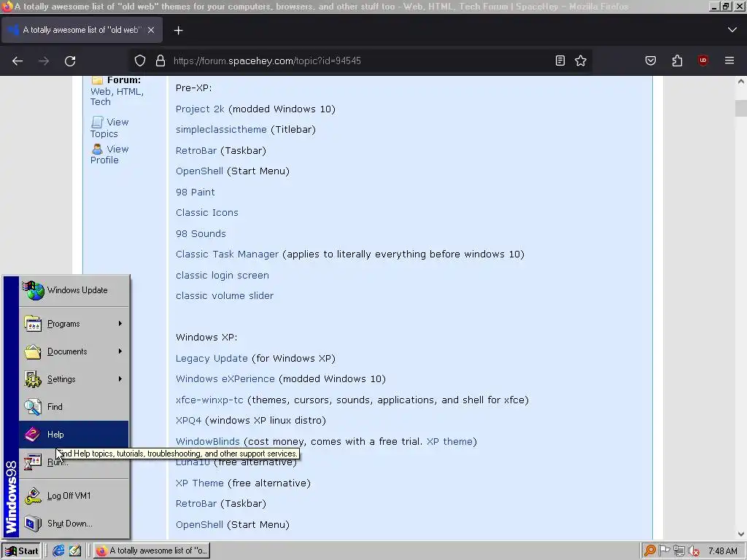Click the page scrollbar down arrow
Image resolution: width=747 pixels, height=560 pixels.
tap(741, 534)
